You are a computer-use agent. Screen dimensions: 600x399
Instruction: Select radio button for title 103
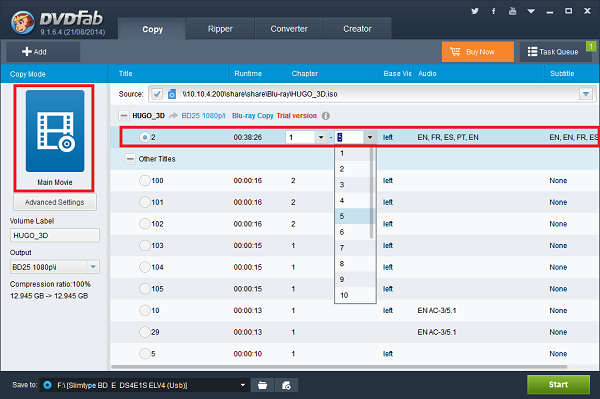(x=145, y=245)
